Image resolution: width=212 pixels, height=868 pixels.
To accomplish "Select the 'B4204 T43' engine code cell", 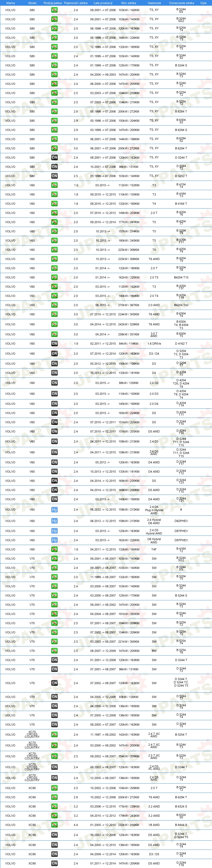I will (x=181, y=305).
